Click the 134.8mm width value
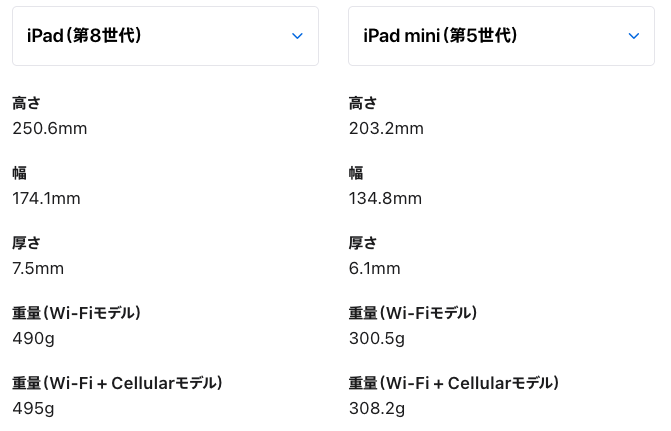Viewport: 671px width, 431px height. pyautogui.click(x=385, y=198)
